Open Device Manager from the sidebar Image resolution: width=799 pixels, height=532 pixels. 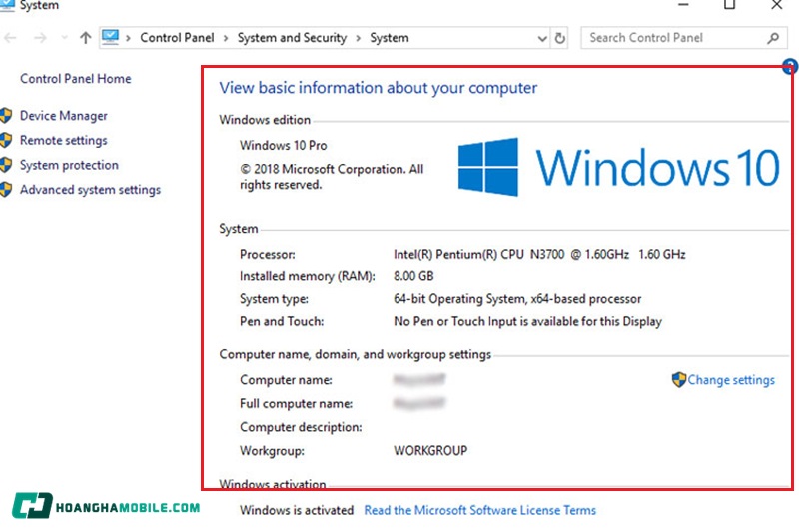[x=63, y=116]
